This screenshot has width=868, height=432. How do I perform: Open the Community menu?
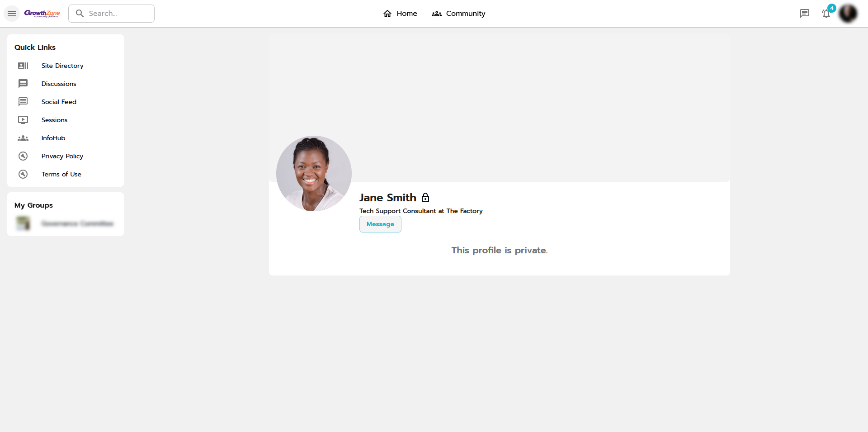pos(458,14)
